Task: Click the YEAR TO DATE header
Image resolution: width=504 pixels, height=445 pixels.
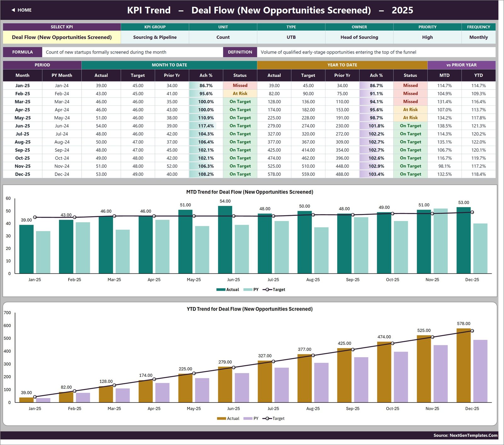Action: pos(342,65)
